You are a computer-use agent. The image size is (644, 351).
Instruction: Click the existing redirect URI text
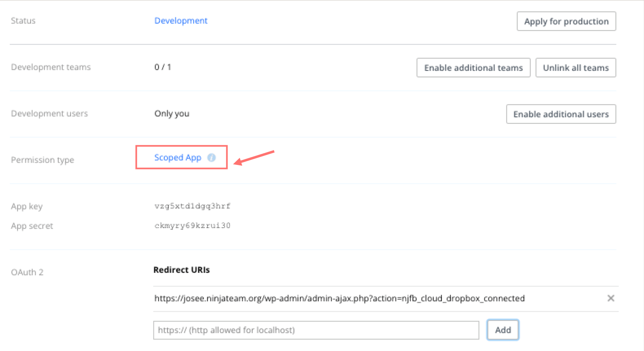[x=339, y=298]
